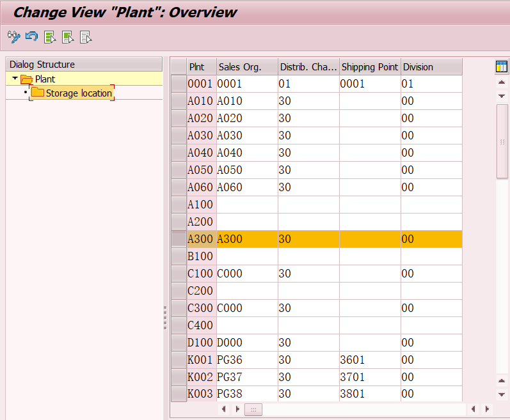This screenshot has height=420, width=510.
Task: Select row for plant K001 via row selector
Action: tap(179, 360)
